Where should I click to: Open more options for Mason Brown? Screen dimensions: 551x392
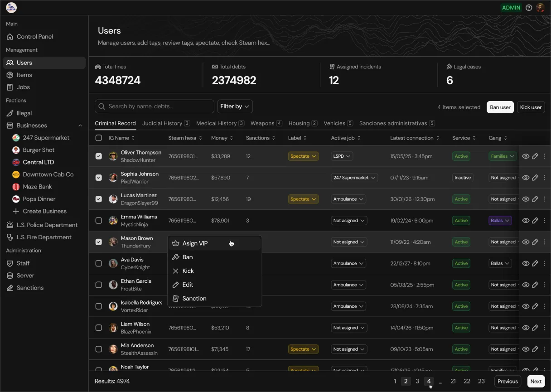[544, 242]
